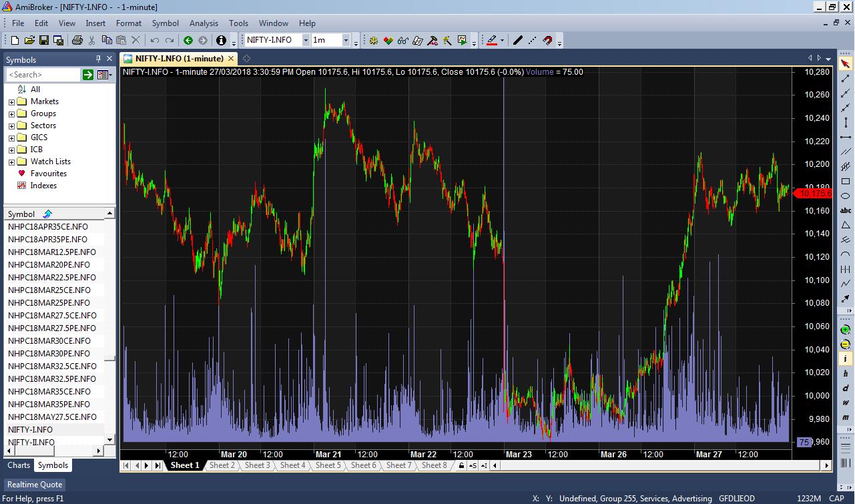Viewport: 855px width, 504px height.
Task: Click the New document icon
Action: (x=15, y=40)
